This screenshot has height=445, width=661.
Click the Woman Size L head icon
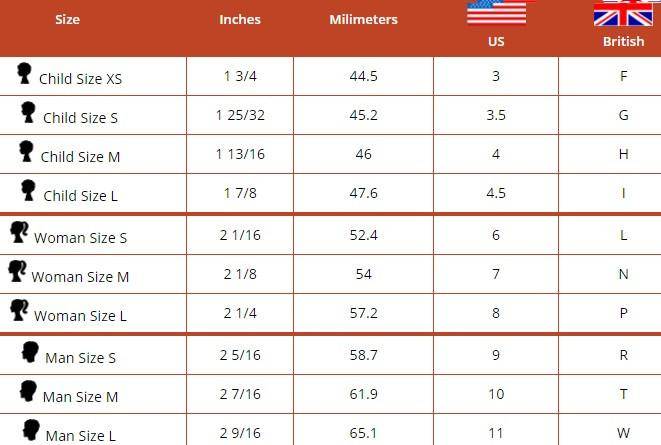pos(20,310)
